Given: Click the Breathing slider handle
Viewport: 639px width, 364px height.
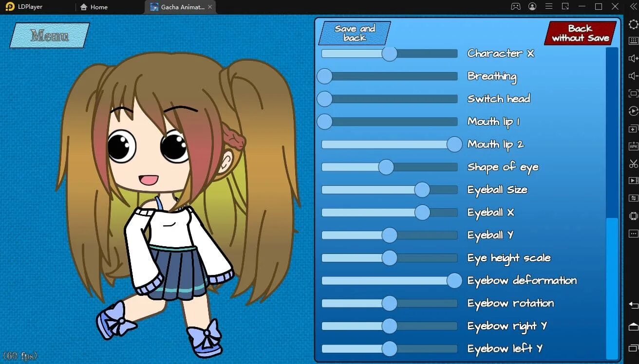Looking at the screenshot, I should coord(324,76).
